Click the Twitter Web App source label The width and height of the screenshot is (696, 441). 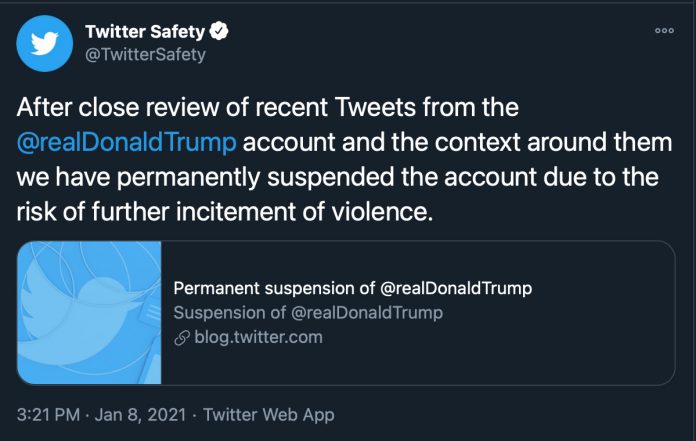269,415
